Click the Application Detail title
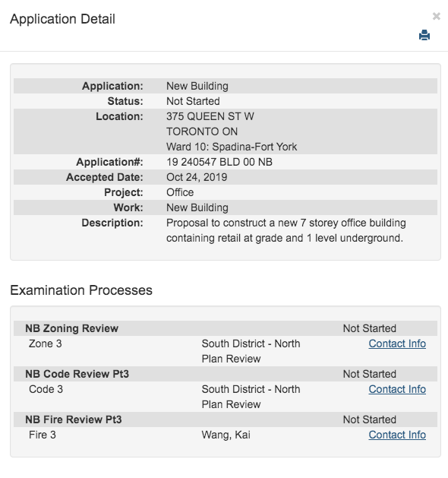 click(62, 19)
